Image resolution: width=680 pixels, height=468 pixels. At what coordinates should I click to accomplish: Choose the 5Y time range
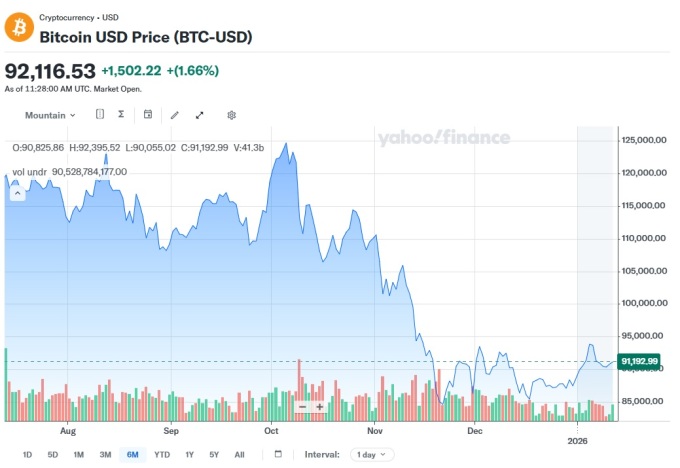(x=214, y=455)
